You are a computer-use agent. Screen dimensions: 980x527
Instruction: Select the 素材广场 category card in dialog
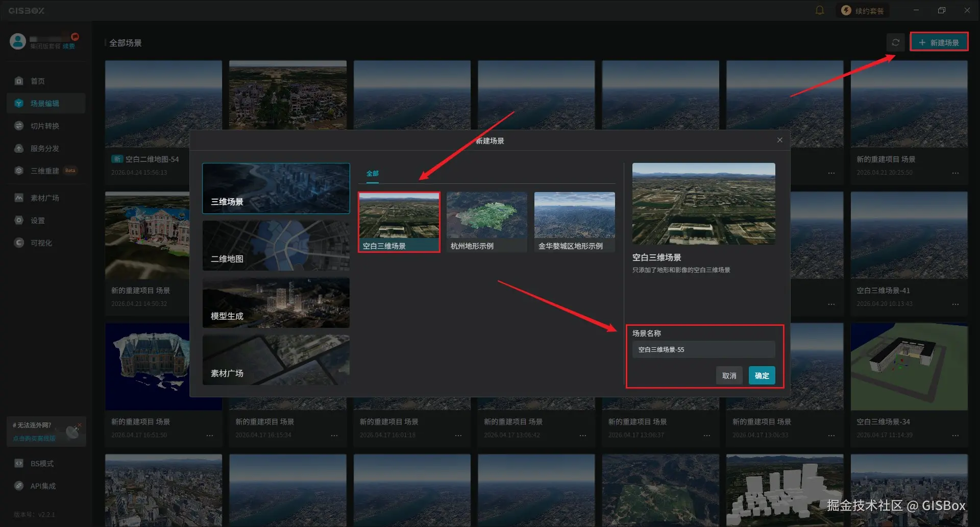pos(276,360)
